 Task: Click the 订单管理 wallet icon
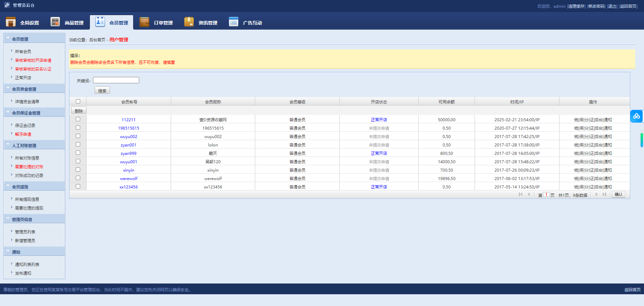[x=144, y=22]
